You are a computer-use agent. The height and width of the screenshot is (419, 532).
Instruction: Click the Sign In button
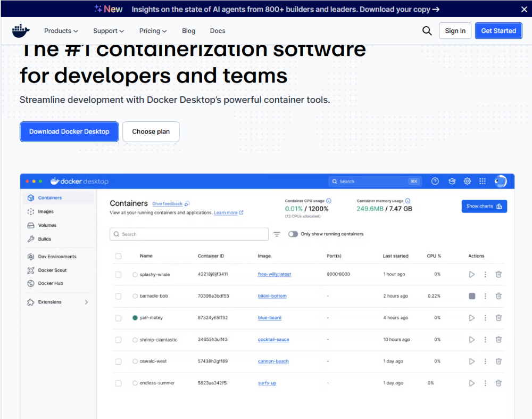(x=455, y=31)
